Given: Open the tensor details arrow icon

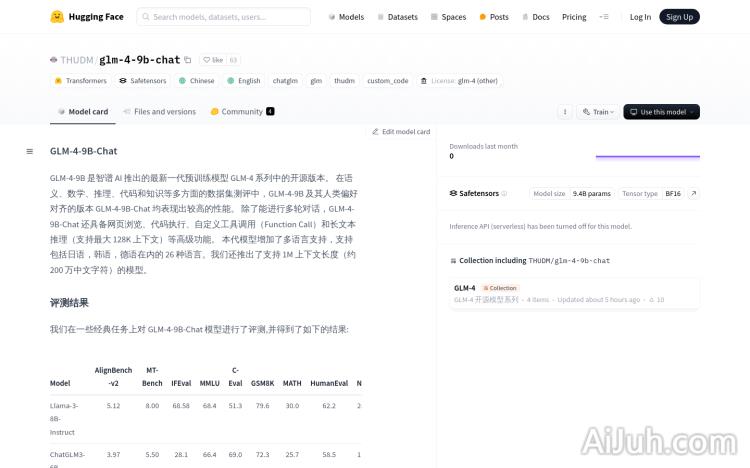Looking at the screenshot, I should pyautogui.click(x=693, y=193).
